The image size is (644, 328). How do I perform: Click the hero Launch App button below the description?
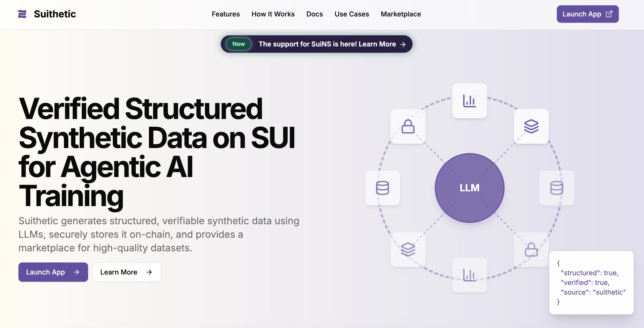click(x=53, y=272)
